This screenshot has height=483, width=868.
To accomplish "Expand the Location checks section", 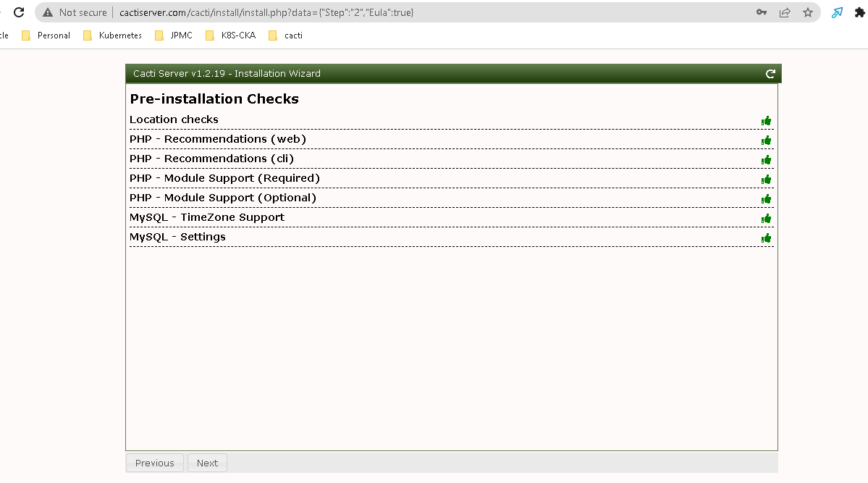I will pyautogui.click(x=451, y=119).
